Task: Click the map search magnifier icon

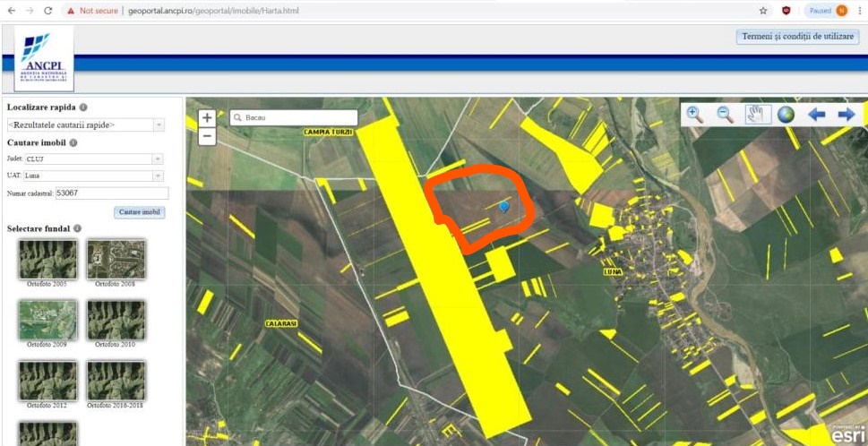Action: (x=237, y=118)
